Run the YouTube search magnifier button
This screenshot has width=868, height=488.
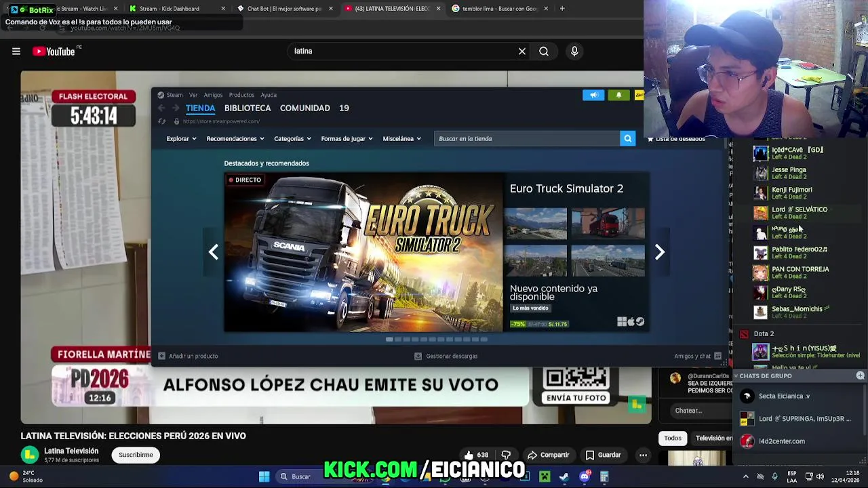(x=544, y=52)
